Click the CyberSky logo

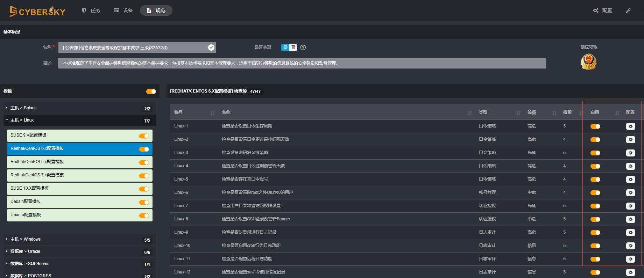point(38,11)
